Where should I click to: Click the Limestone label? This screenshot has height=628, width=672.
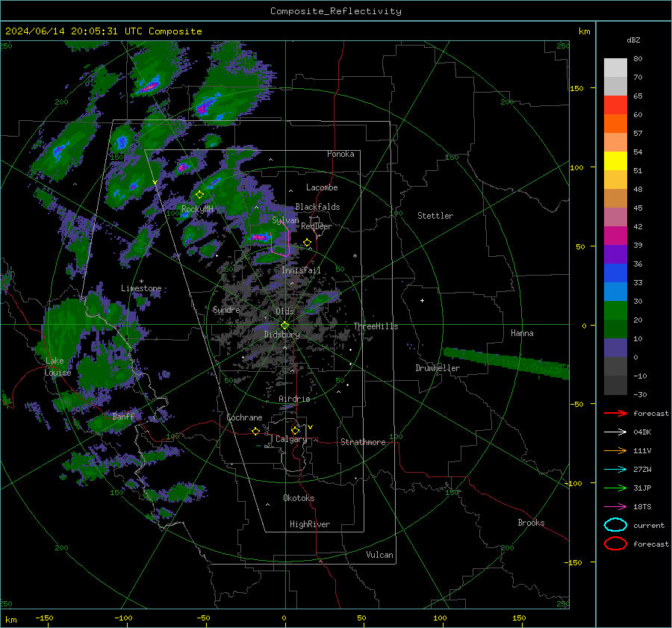click(x=141, y=288)
